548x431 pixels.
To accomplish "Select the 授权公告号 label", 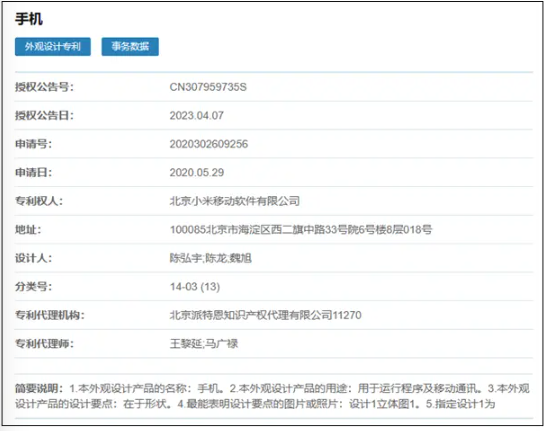I will (x=44, y=87).
